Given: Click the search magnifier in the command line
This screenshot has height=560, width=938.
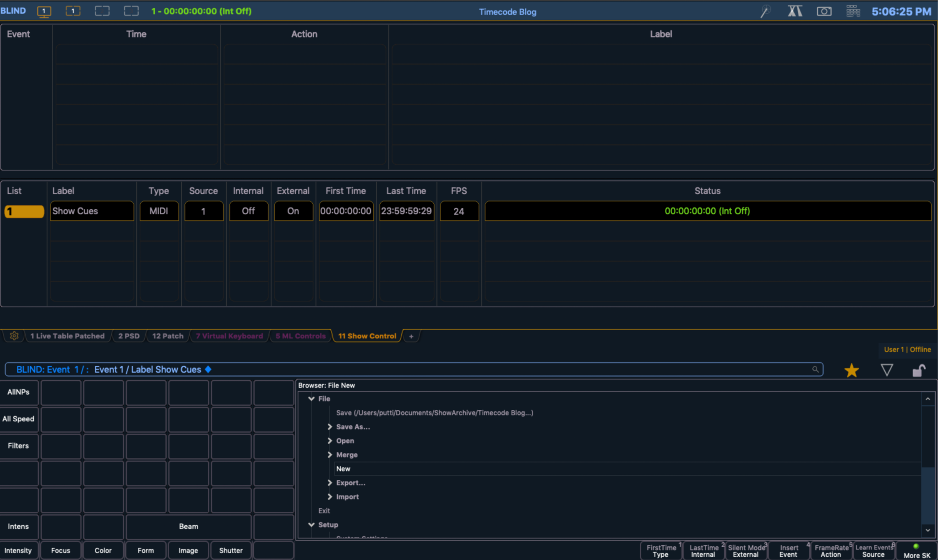Looking at the screenshot, I should coord(815,370).
